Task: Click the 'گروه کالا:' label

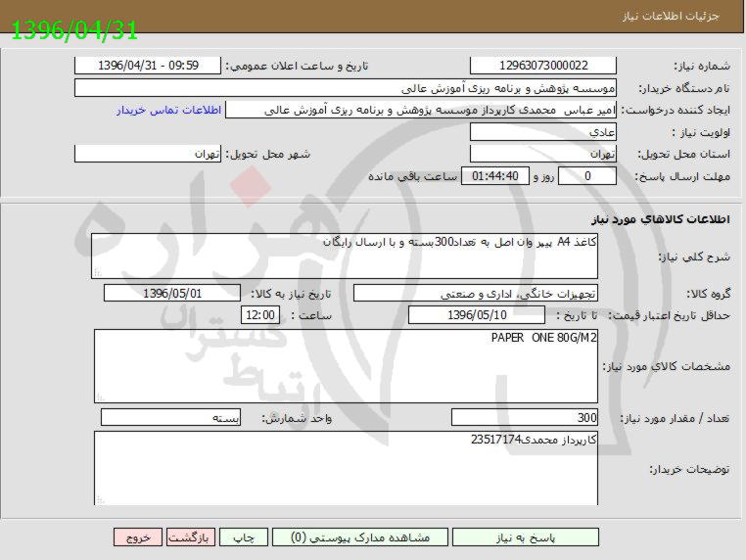Action: [708, 294]
